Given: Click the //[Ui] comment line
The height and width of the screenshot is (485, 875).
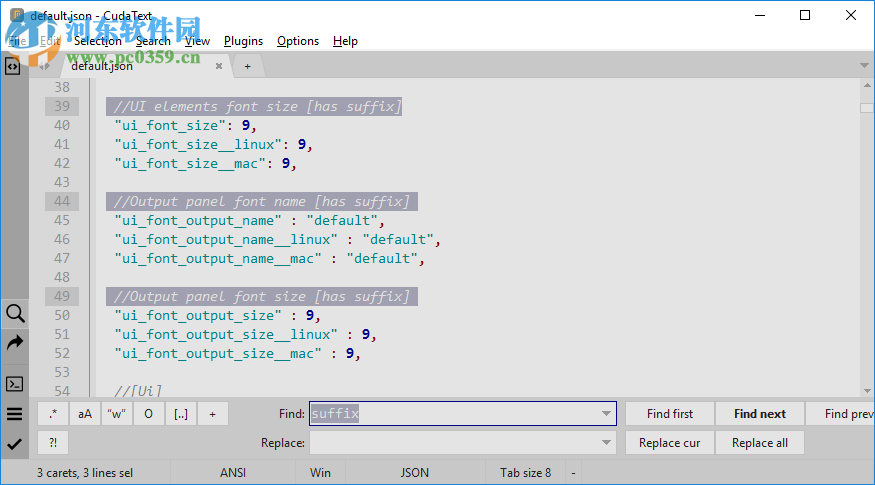Looking at the screenshot, I should (x=138, y=390).
